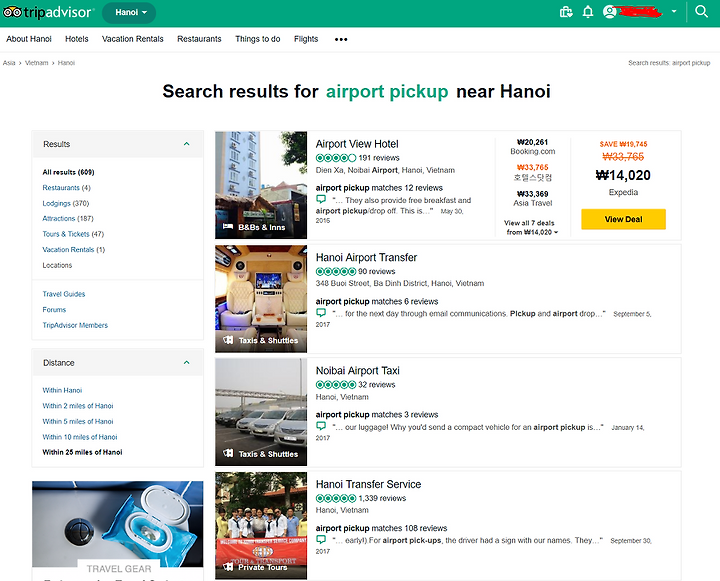
Task: Click Hanoi Airport Transfer 90 reviews
Action: point(377,271)
